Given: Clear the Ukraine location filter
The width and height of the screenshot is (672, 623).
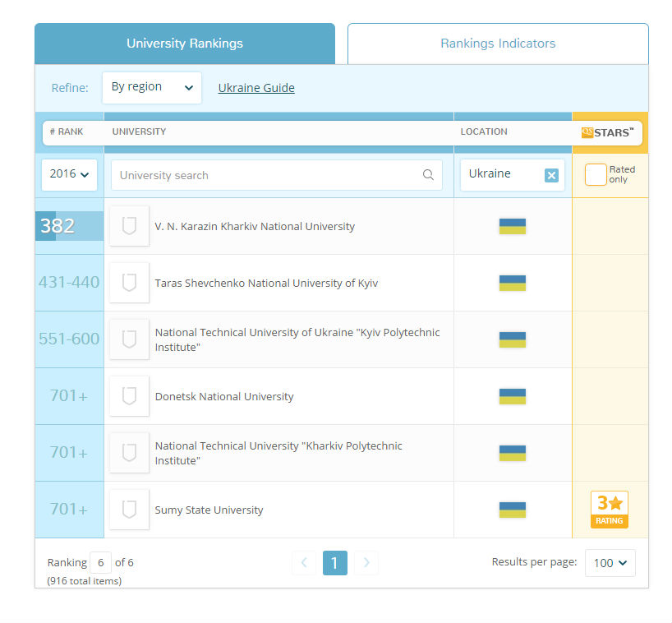Looking at the screenshot, I should [551, 175].
